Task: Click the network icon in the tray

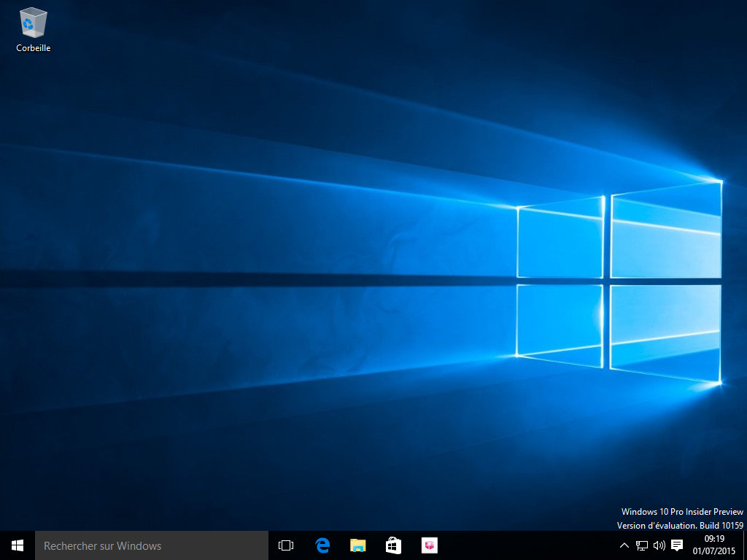Action: (x=641, y=545)
